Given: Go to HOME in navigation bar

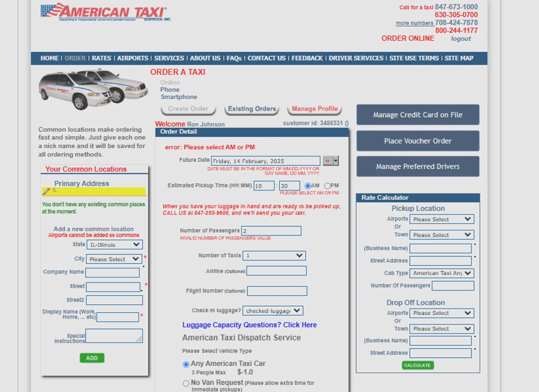Looking at the screenshot, I should (x=50, y=58).
